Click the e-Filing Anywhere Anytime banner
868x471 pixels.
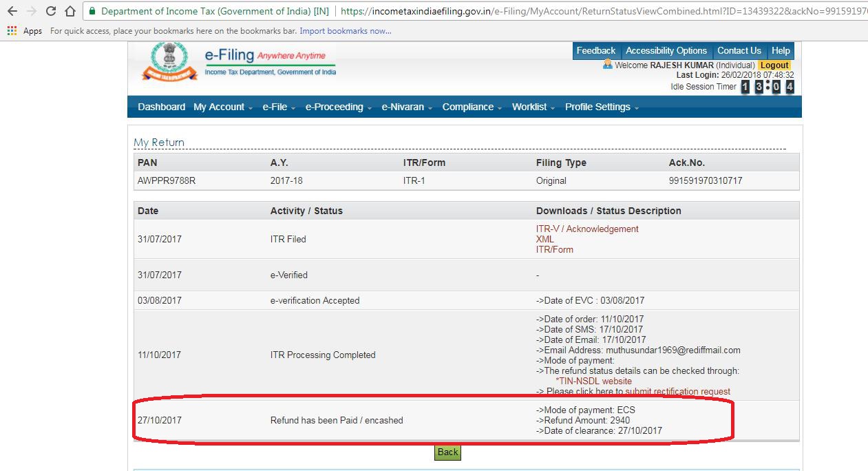tap(271, 62)
